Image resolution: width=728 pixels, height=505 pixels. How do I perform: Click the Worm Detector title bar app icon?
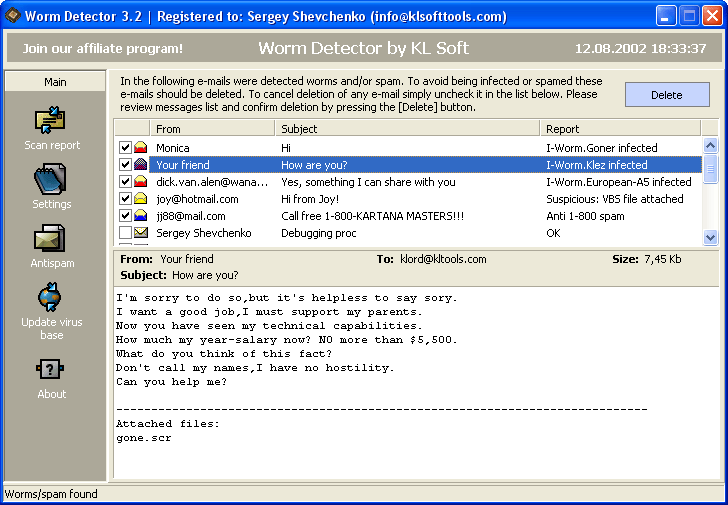pos(13,17)
